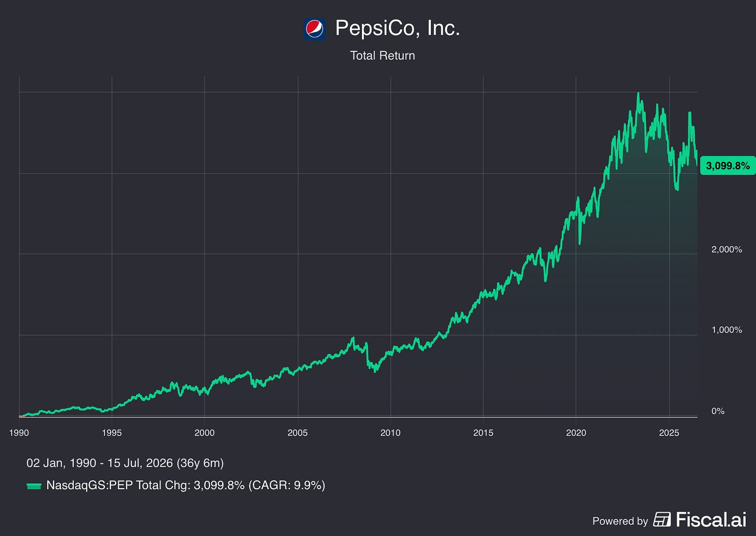Click the NasdaqGS:PEP Total Chg legend entry

coord(185,485)
